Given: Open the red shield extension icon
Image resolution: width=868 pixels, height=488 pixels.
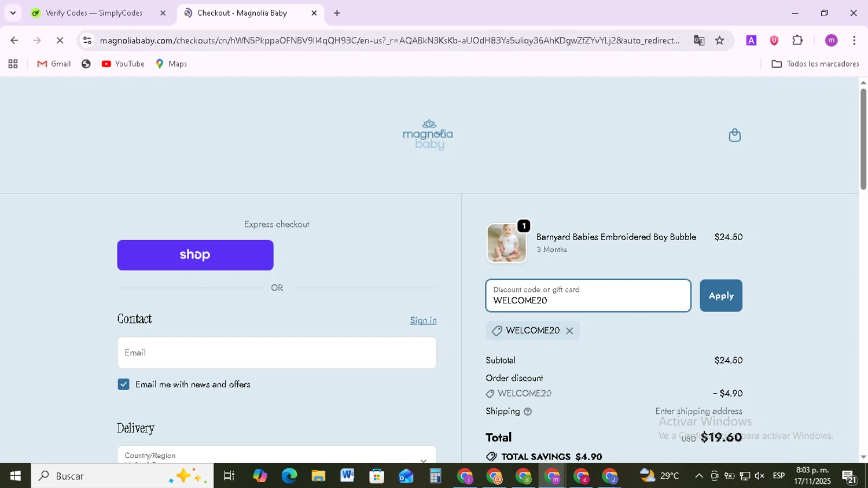Looking at the screenshot, I should click(774, 41).
